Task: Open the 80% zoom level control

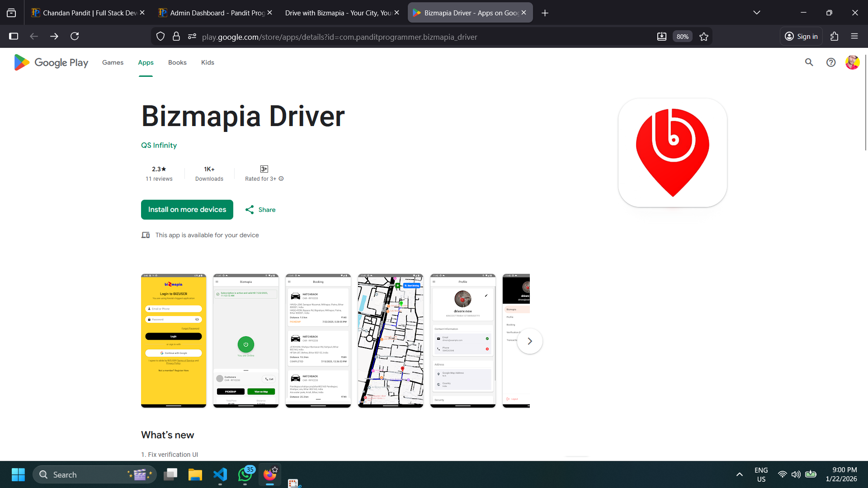Action: [682, 36]
